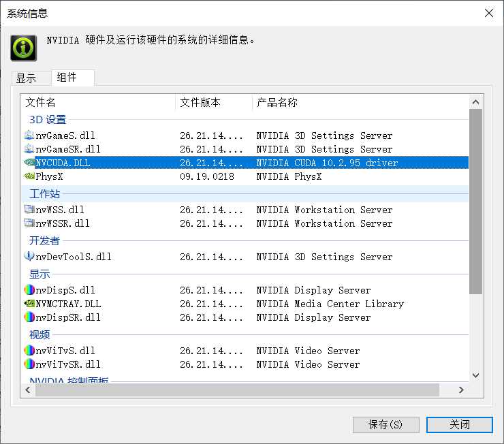Sort by 文件名 column header
Screen dimensions: 504x444
tap(98, 102)
